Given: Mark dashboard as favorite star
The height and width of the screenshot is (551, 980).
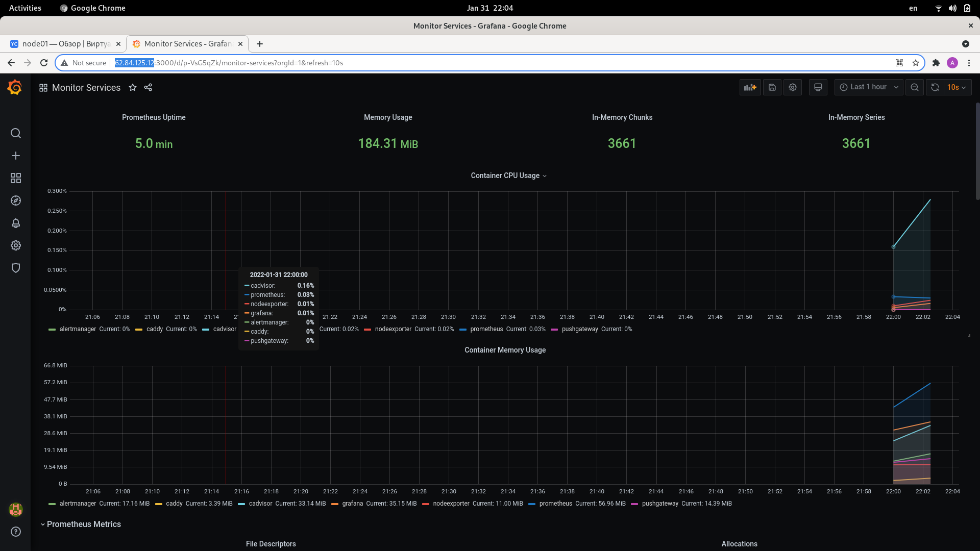Looking at the screenshot, I should [x=133, y=87].
